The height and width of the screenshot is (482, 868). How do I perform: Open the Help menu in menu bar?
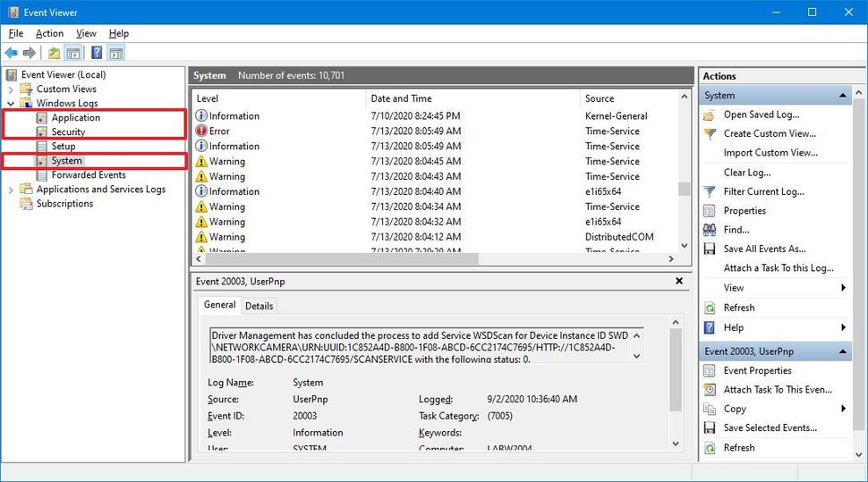click(118, 34)
